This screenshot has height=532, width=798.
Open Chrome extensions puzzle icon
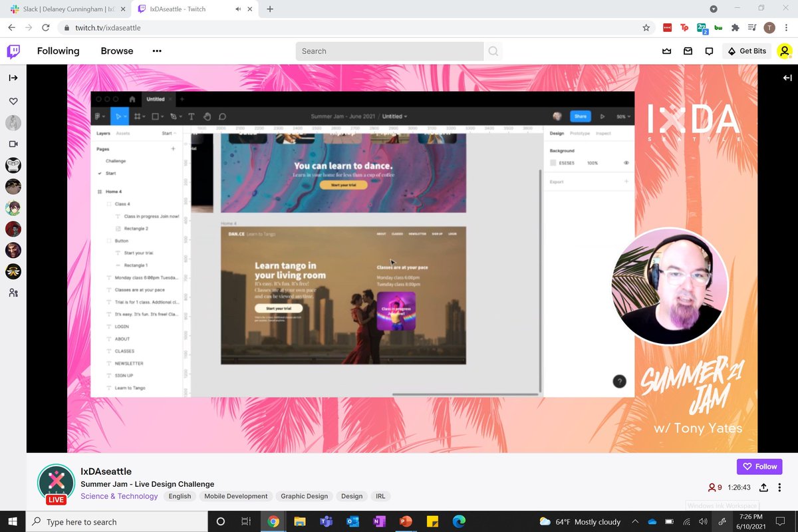tap(735, 28)
